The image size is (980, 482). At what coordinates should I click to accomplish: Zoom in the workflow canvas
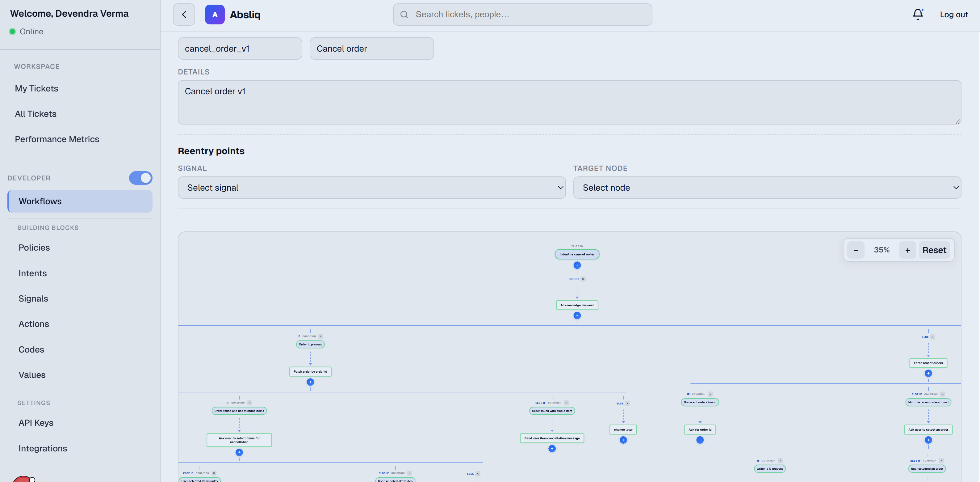pyautogui.click(x=907, y=250)
